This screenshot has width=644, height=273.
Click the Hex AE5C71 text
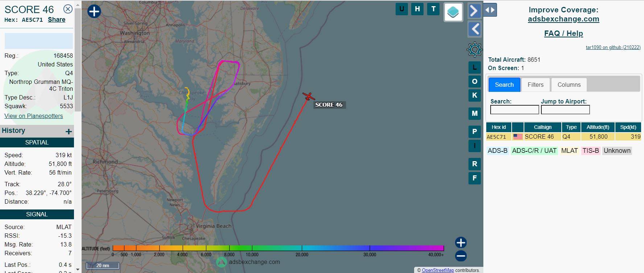(x=24, y=20)
